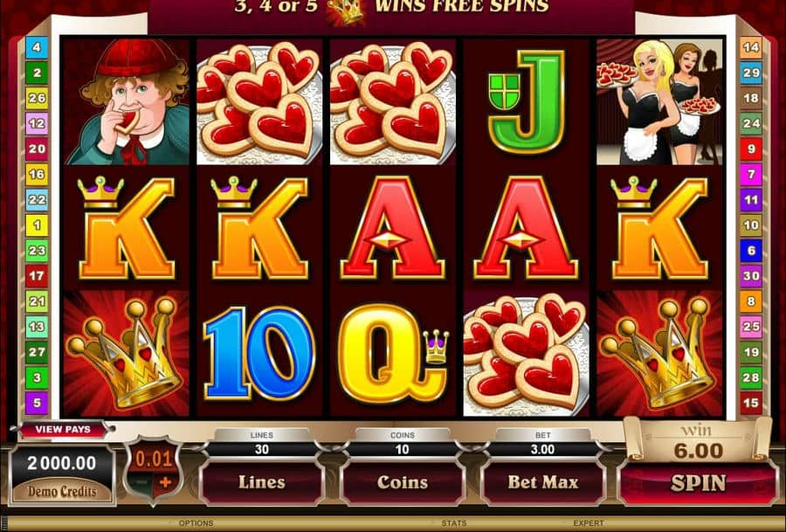Click payline marker number 4
The height and width of the screenshot is (532, 786).
(37, 48)
